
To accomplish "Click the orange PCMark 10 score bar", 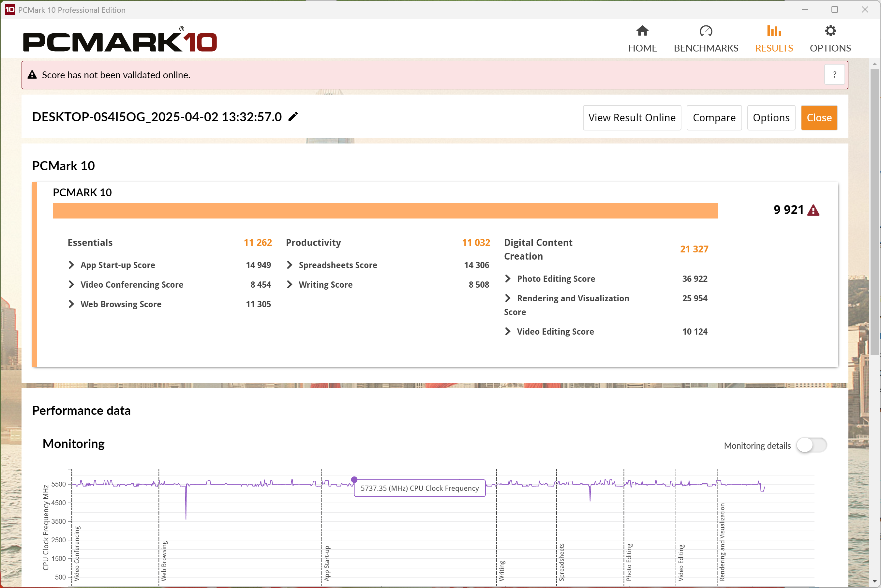I will (x=385, y=210).
